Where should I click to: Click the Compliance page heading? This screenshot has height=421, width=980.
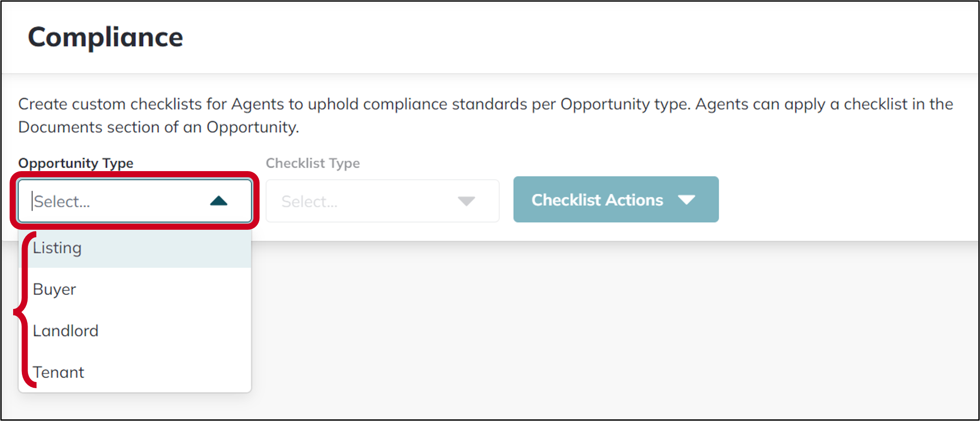click(106, 38)
